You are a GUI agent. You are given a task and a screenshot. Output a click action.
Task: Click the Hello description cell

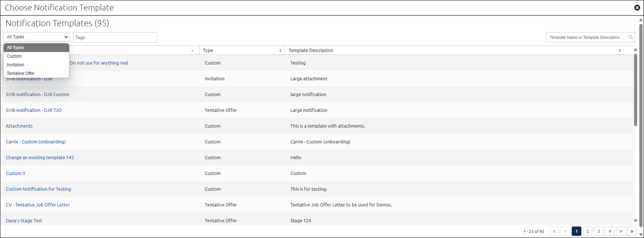[x=296, y=158]
